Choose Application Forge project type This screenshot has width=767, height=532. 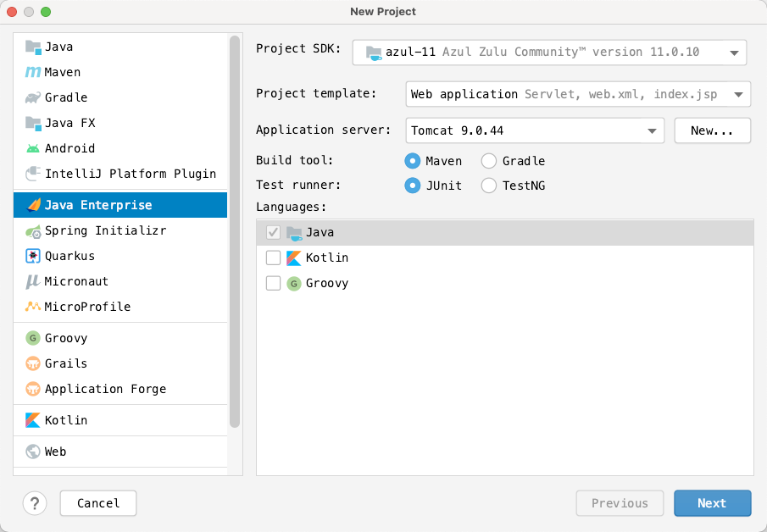120,389
